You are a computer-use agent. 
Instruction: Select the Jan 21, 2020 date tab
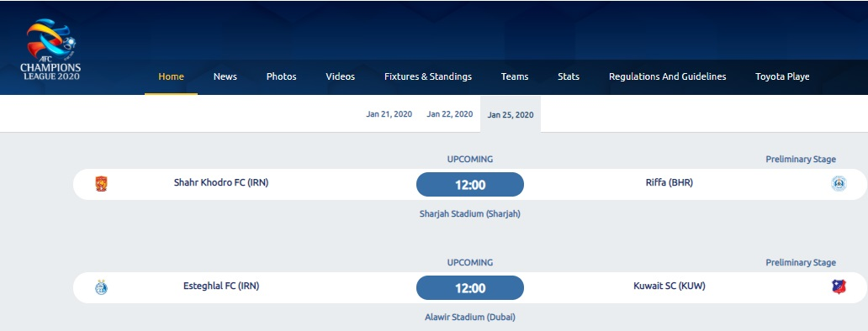click(x=389, y=114)
